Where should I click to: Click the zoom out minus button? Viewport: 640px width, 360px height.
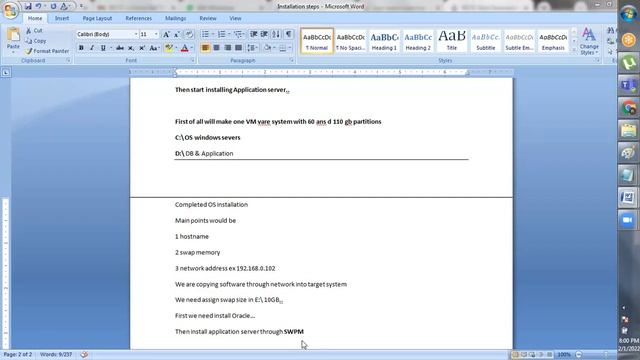tap(579, 355)
